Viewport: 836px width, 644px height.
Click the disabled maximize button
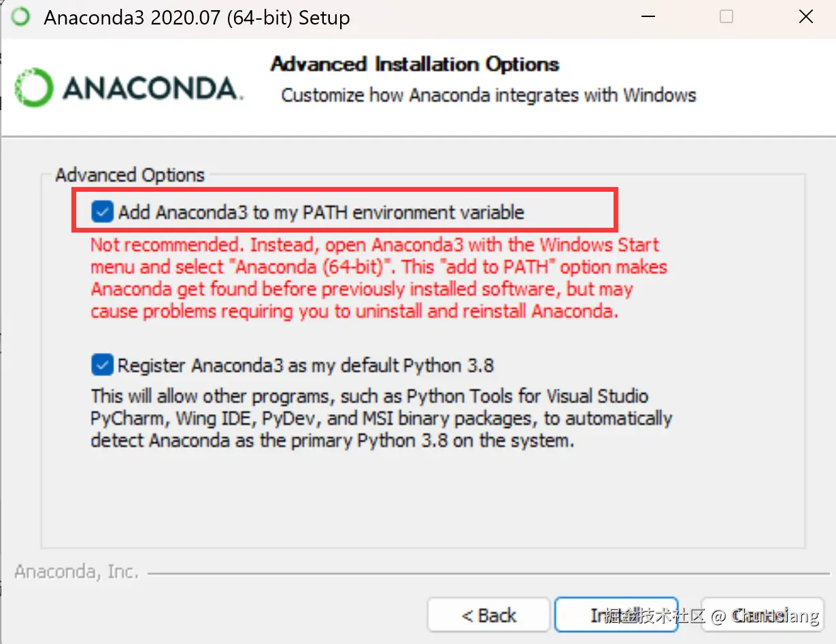(x=726, y=17)
